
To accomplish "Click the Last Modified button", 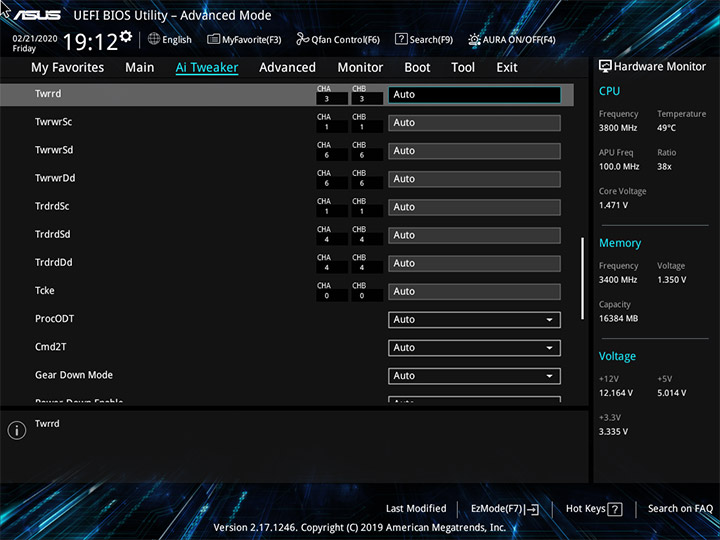I will [x=416, y=508].
